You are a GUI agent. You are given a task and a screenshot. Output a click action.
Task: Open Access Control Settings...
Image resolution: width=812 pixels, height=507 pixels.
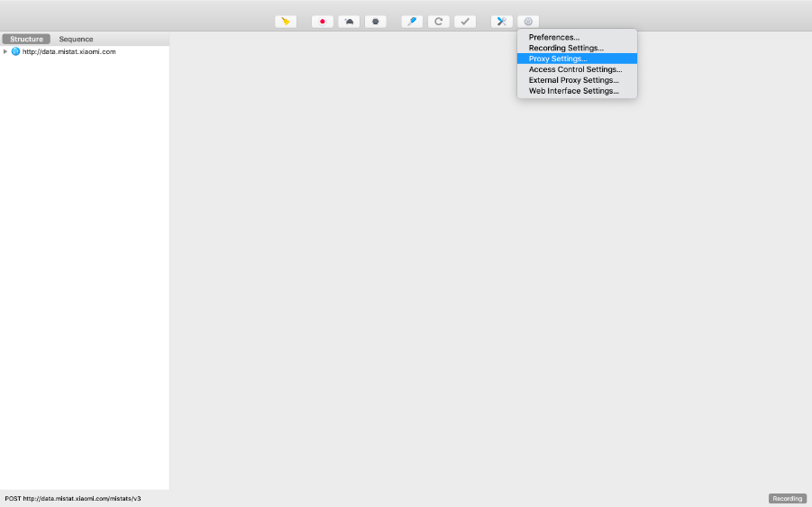tap(577, 69)
